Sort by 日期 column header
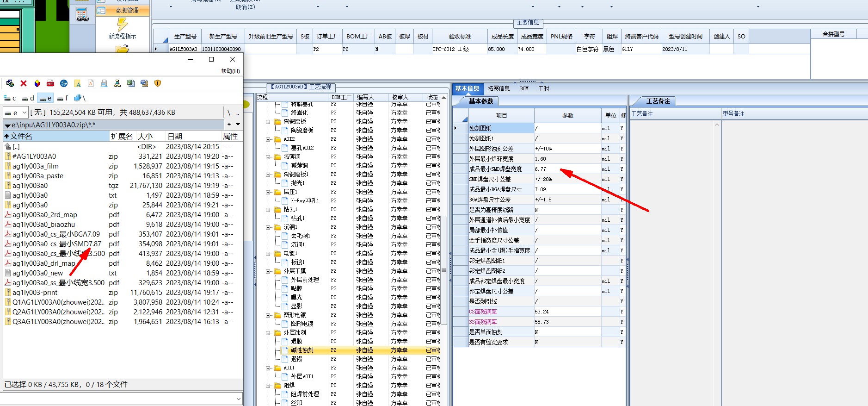868x406 pixels. (193, 136)
